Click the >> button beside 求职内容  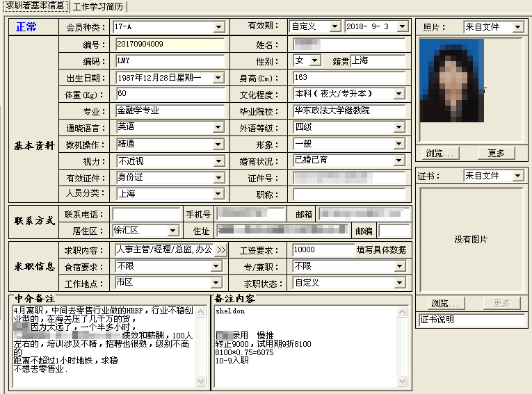[x=221, y=250]
